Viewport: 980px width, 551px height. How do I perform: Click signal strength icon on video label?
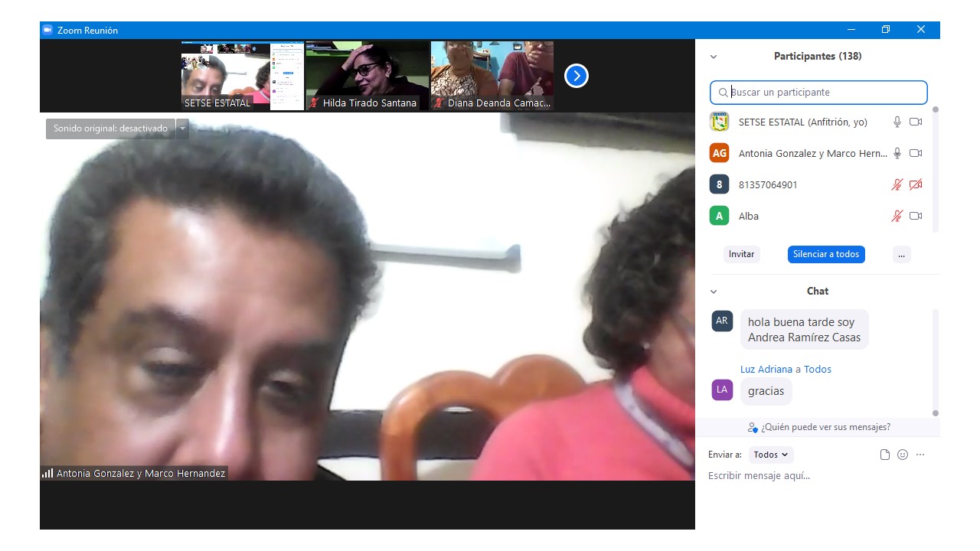tap(47, 473)
